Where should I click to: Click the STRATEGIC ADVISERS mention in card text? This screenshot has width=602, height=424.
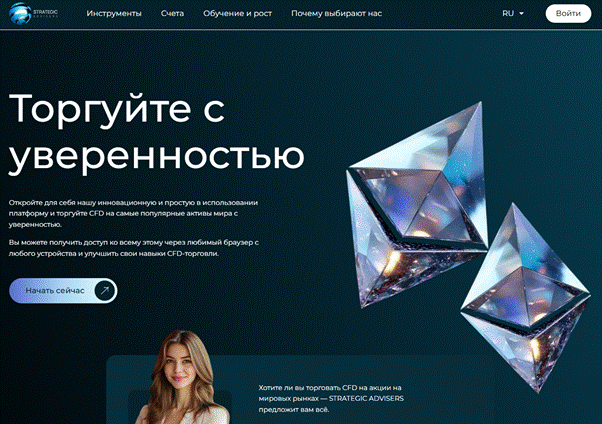click(x=366, y=399)
